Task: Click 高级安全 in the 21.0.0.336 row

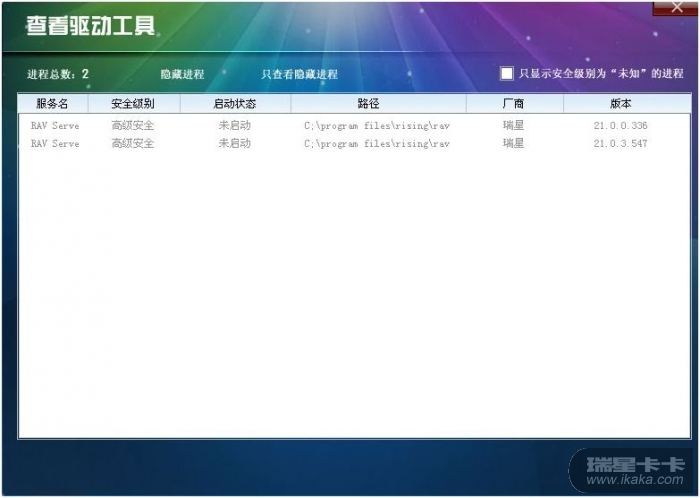Action: 133,125
